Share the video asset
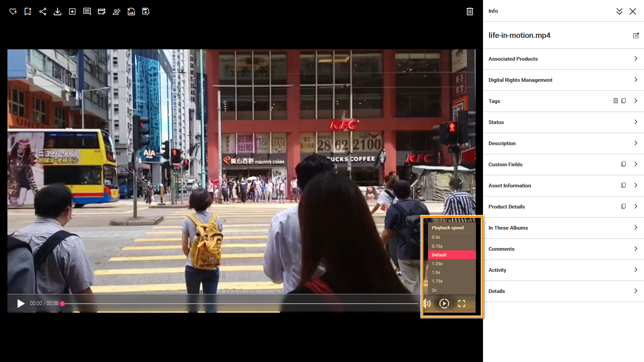Screen dimensions: 644x362 point(43,11)
